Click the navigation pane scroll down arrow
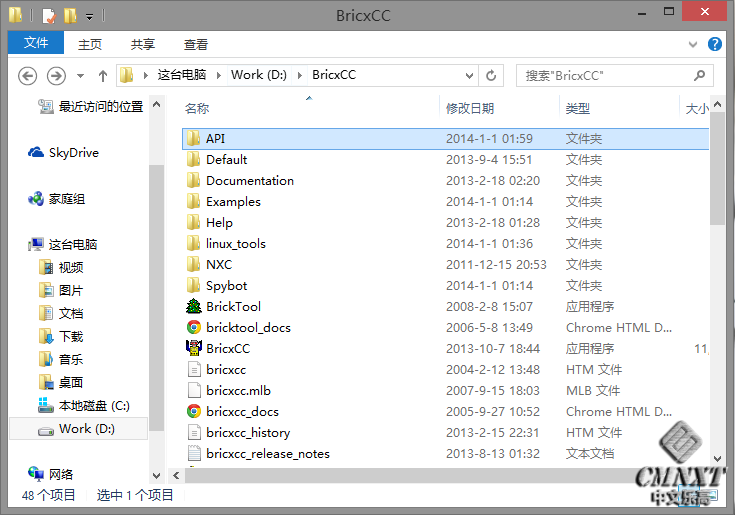The image size is (735, 515). tap(157, 475)
